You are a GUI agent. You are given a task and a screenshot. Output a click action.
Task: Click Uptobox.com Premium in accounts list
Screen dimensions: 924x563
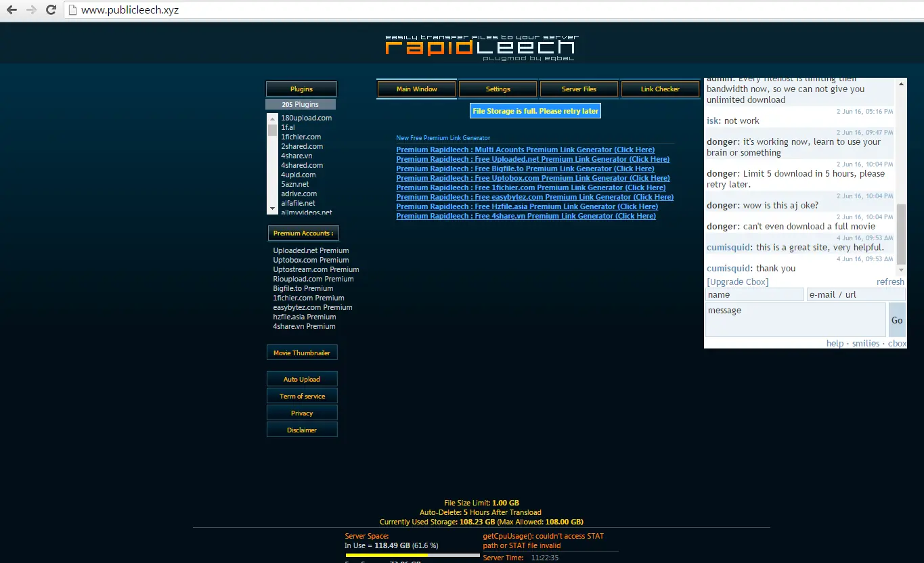click(311, 260)
